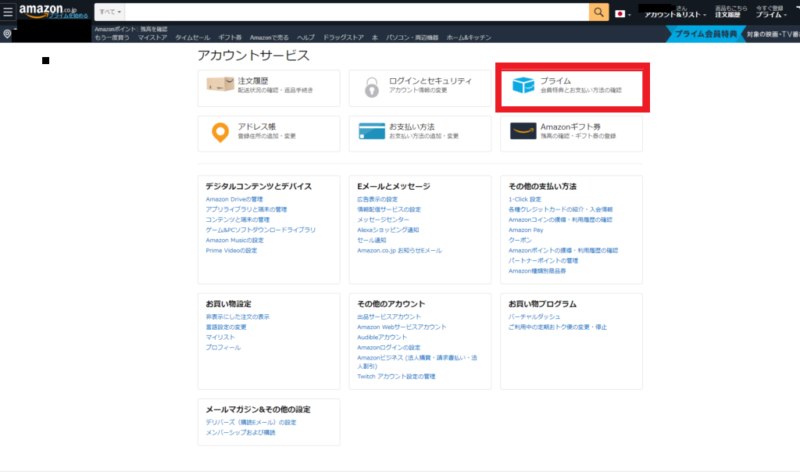Click the アドレス帳 orange pin icon
Screen dimensions: 800x472
[x=220, y=132]
